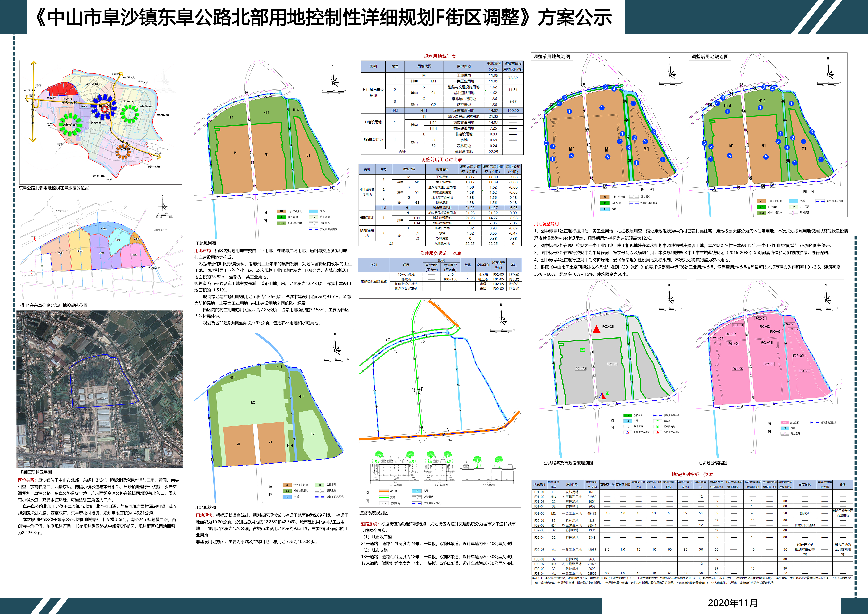The width and height of the screenshot is (868, 614).
Task: Open the F街区 block location map
Action: pyautogui.click(x=101, y=247)
